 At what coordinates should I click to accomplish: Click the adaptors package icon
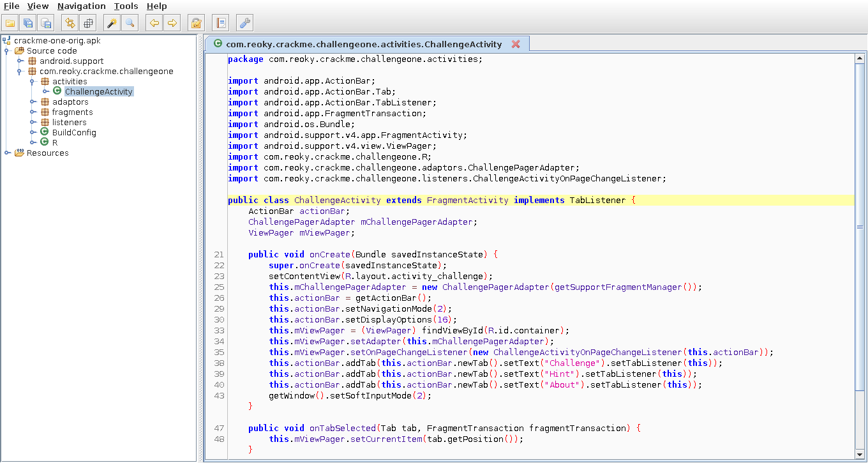(45, 102)
